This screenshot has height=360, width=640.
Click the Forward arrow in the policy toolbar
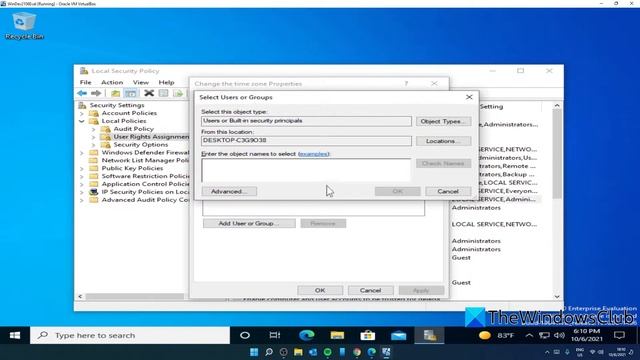point(96,93)
